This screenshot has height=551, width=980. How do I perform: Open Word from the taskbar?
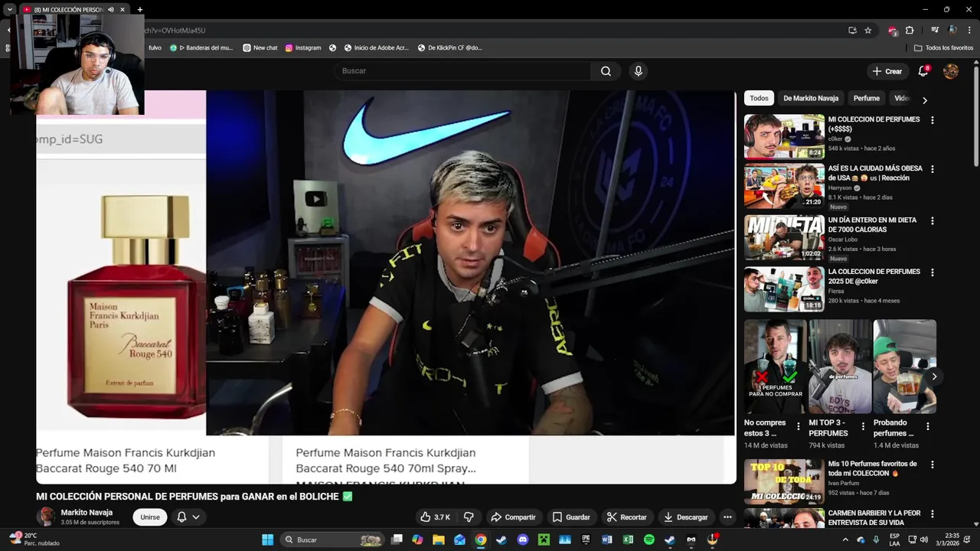click(606, 540)
